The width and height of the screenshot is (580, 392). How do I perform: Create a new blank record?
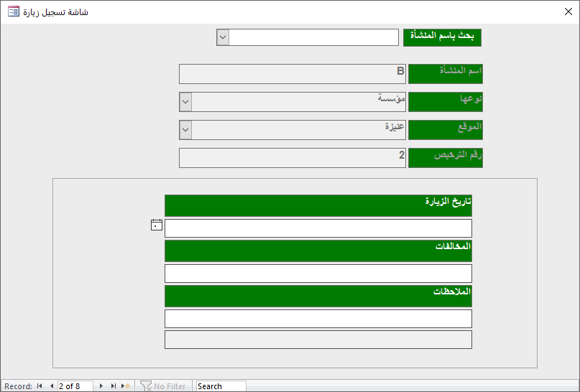(126, 386)
